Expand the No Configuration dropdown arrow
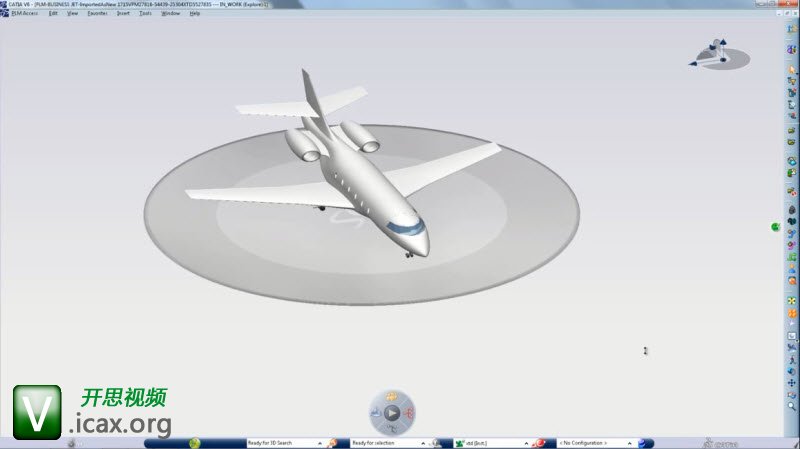Image resolution: width=800 pixels, height=449 pixels. click(x=630, y=443)
